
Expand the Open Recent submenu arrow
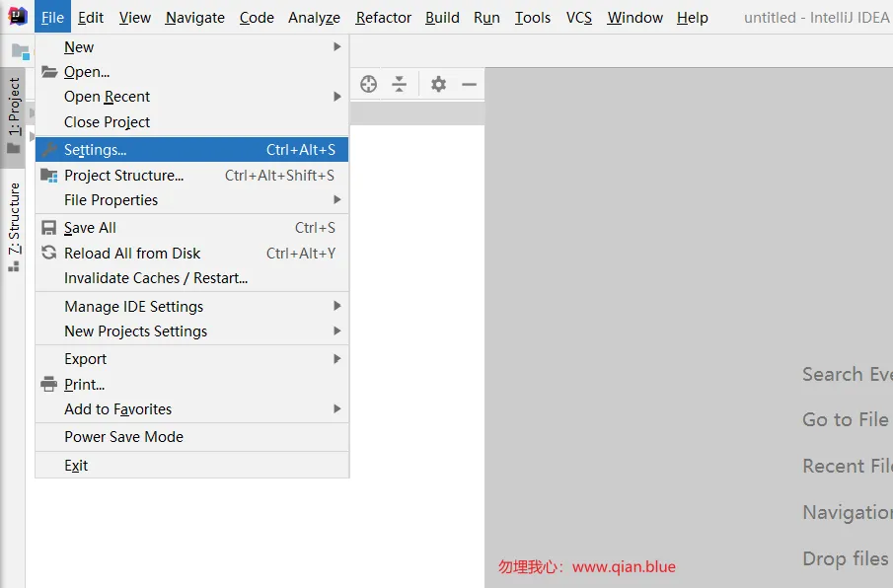(337, 97)
